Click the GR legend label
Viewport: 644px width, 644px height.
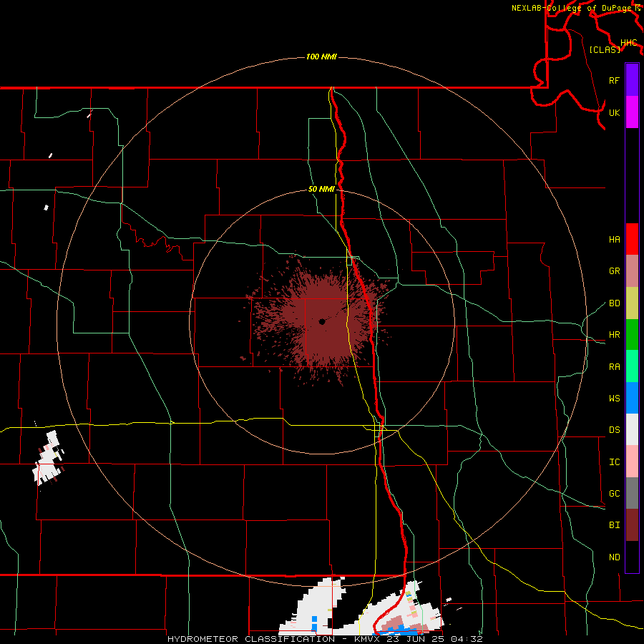coord(615,271)
